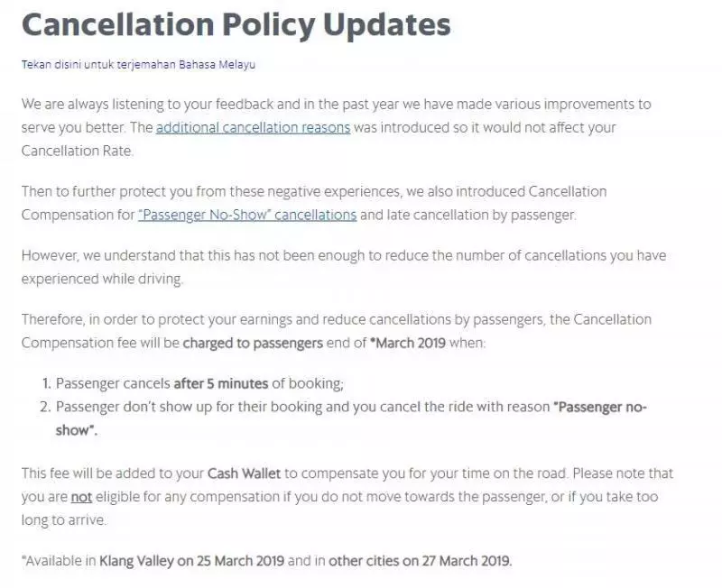The height and width of the screenshot is (588, 722).
Task: Click the '*Available in' footnote line
Action: (x=266, y=561)
